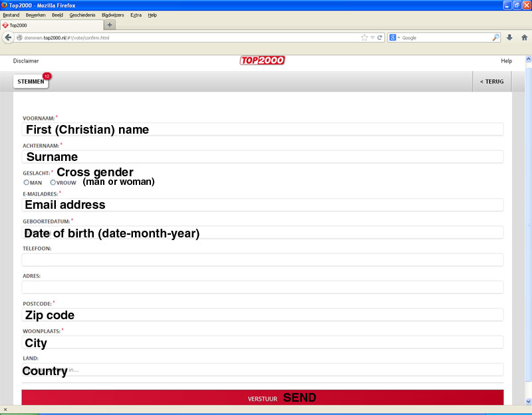
Task: Reload the page with the refresh icon
Action: (x=380, y=38)
